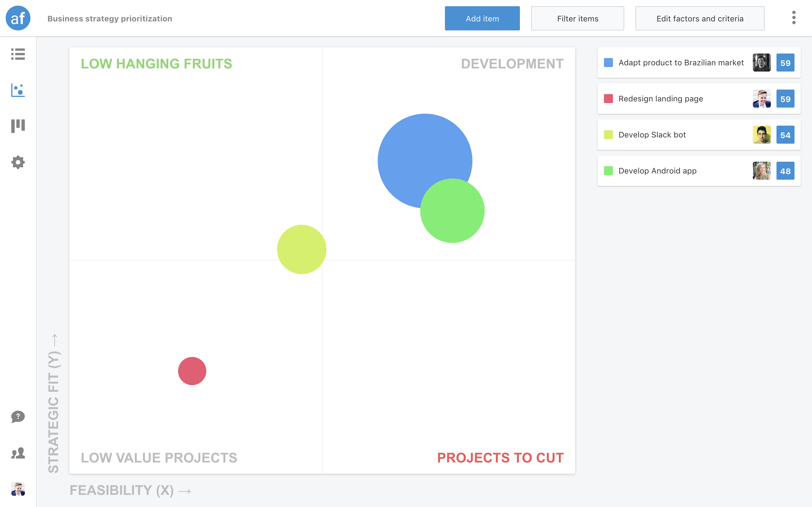
Task: Open the list view in the sidebar
Action: tap(18, 55)
